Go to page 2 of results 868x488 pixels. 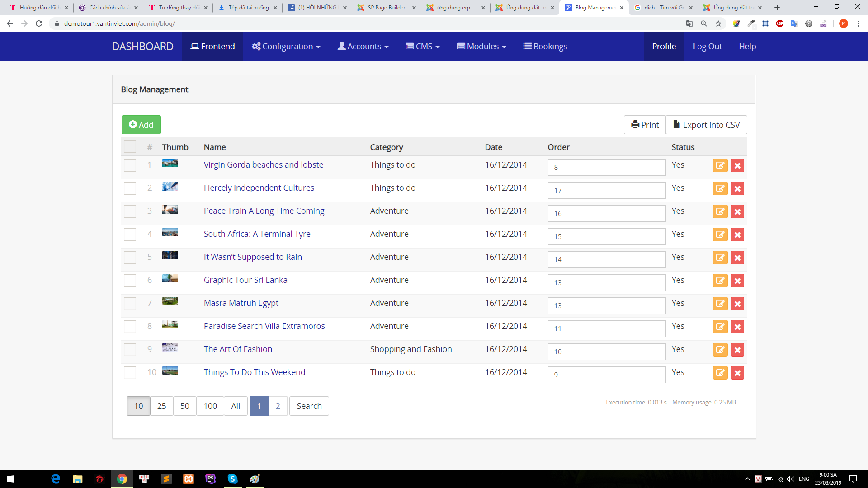pyautogui.click(x=278, y=406)
